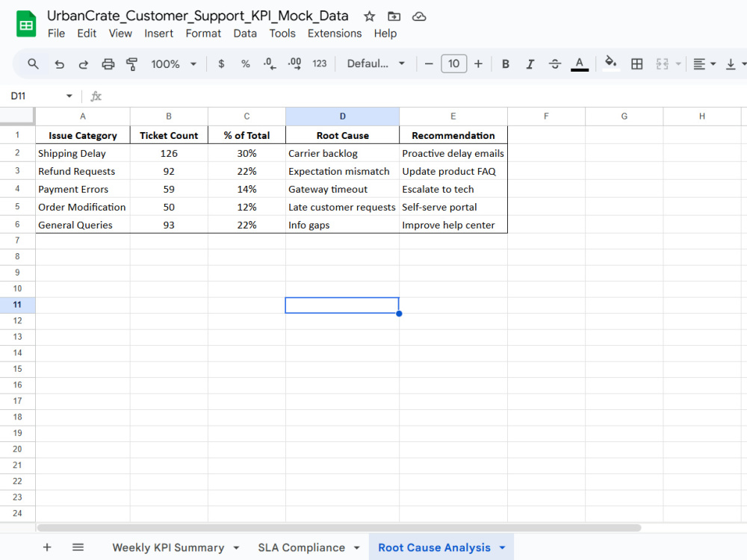Open the Tools menu

(282, 34)
